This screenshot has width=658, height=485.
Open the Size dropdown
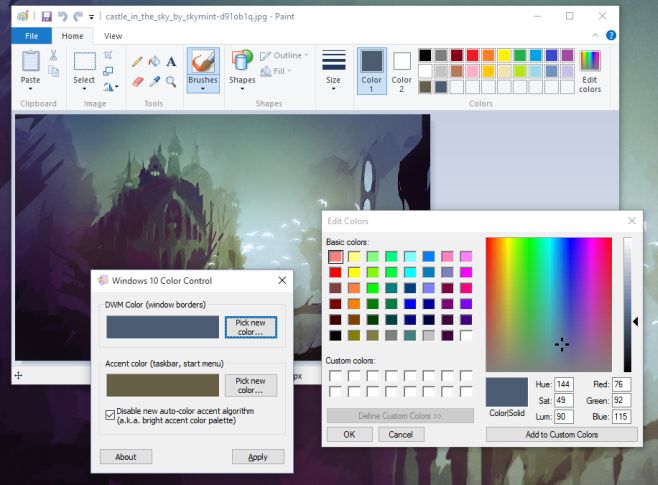click(334, 70)
